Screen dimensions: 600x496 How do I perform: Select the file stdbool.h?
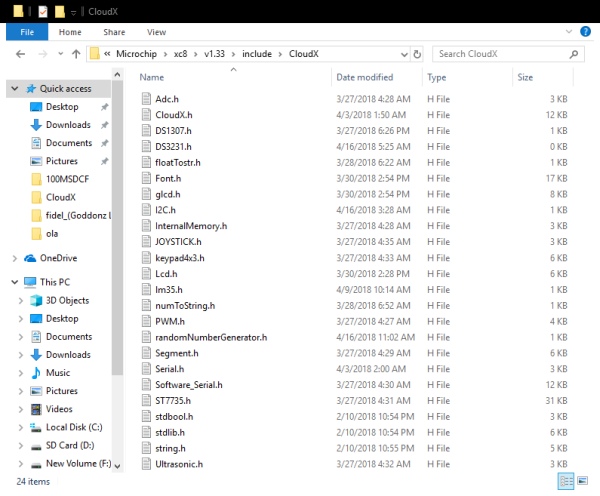point(174,416)
